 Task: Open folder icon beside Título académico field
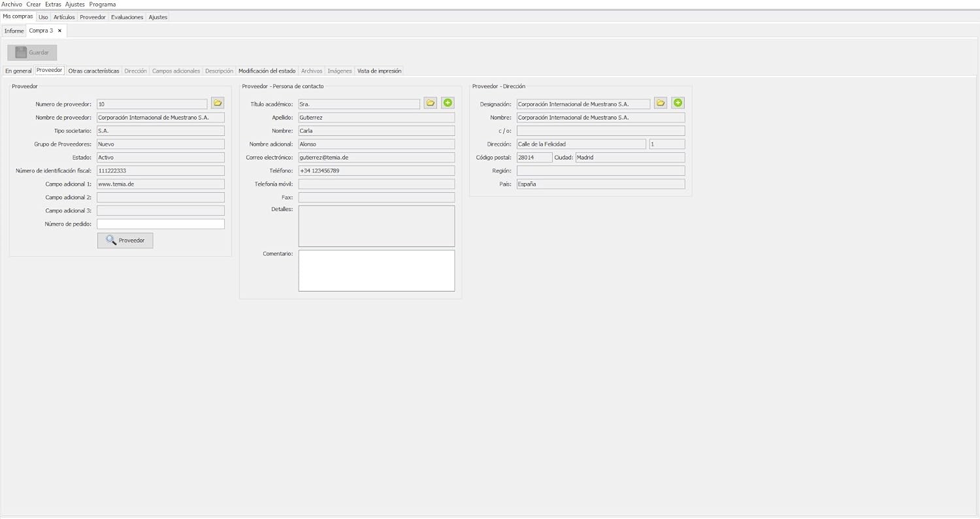pyautogui.click(x=431, y=103)
